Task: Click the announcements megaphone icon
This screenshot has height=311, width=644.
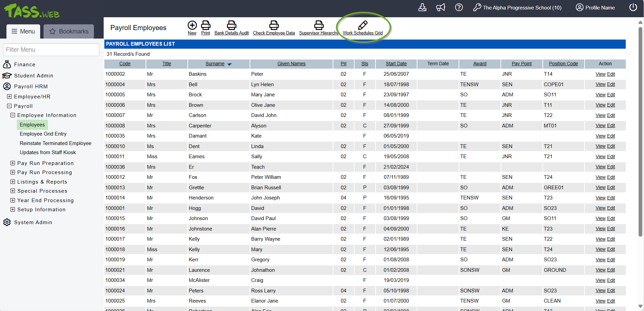Action: pyautogui.click(x=440, y=7)
